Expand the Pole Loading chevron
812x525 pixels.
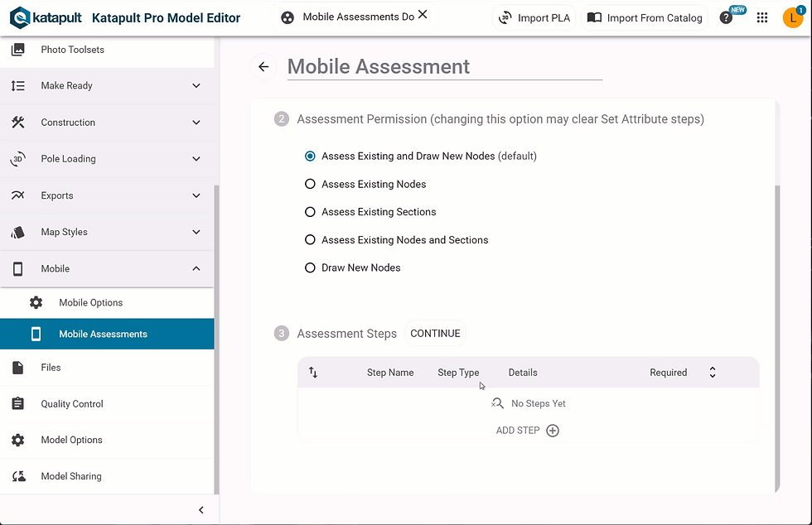click(196, 159)
